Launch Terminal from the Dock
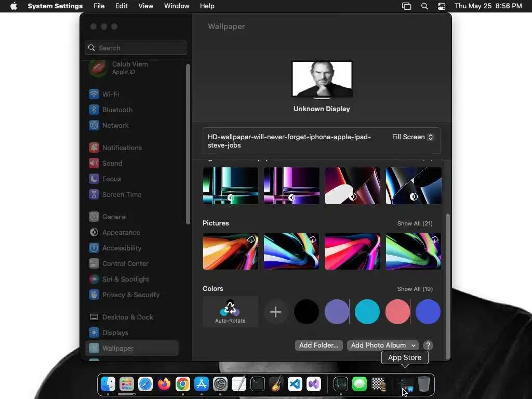Viewport: 532px width, 399px height. [258, 384]
